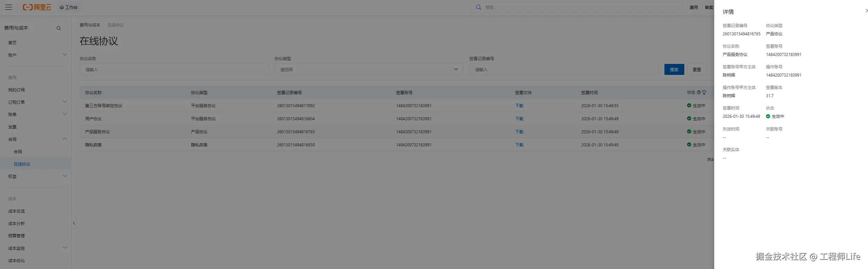The width and height of the screenshot is (868, 269).
Task: Click record number 26013015494816604
Action: pyautogui.click(x=296, y=119)
